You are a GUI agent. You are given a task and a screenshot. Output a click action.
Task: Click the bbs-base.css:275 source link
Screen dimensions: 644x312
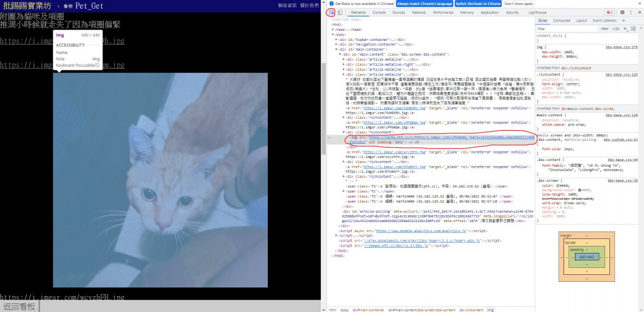[x=621, y=47]
